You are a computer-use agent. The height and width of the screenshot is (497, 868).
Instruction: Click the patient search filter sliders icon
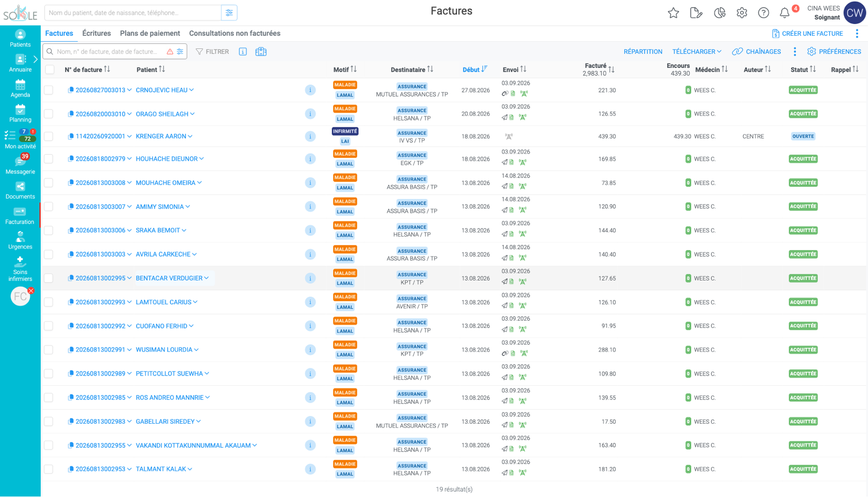pyautogui.click(x=229, y=12)
